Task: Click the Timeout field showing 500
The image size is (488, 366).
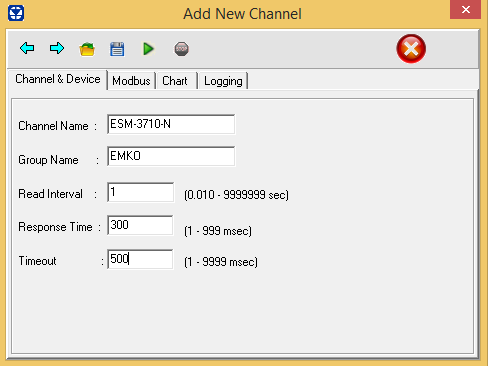Action: 140,259
